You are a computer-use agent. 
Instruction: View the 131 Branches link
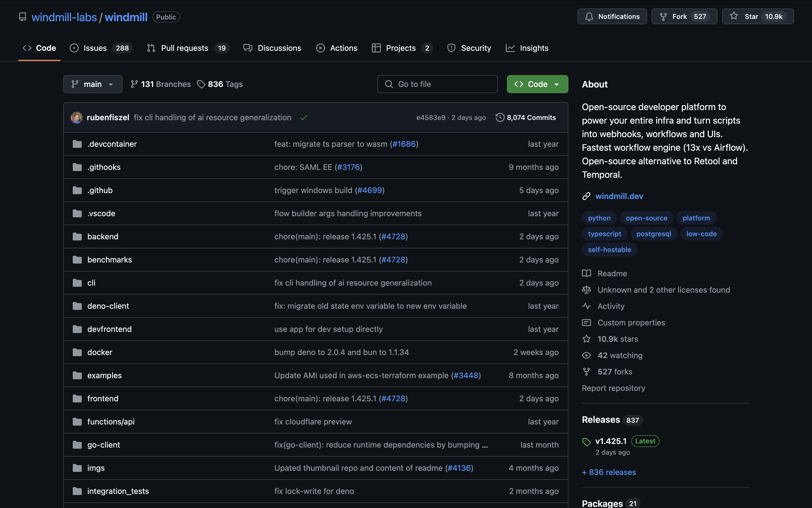(161, 84)
